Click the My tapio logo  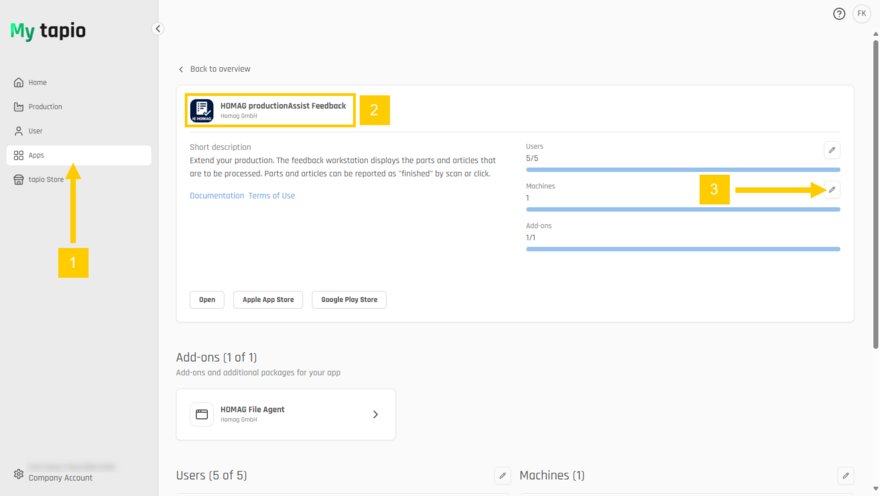48,31
